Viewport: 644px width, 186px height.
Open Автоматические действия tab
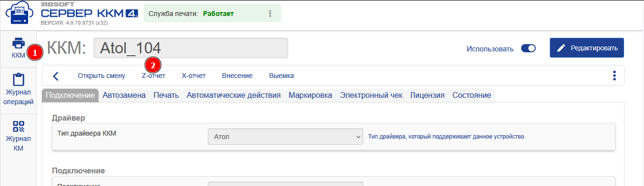234,95
